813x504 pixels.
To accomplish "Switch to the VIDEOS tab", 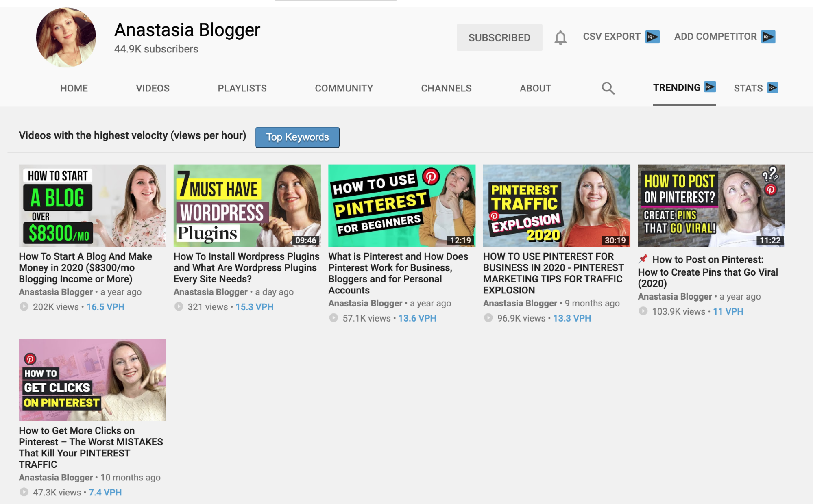I will [153, 88].
